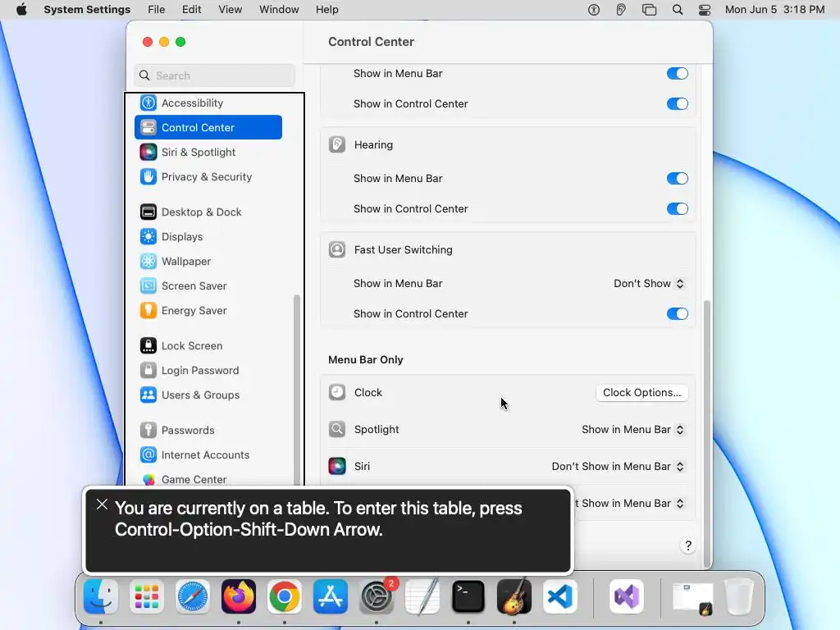Launch GarageBand from the Dock
840x630 pixels.
(x=514, y=597)
